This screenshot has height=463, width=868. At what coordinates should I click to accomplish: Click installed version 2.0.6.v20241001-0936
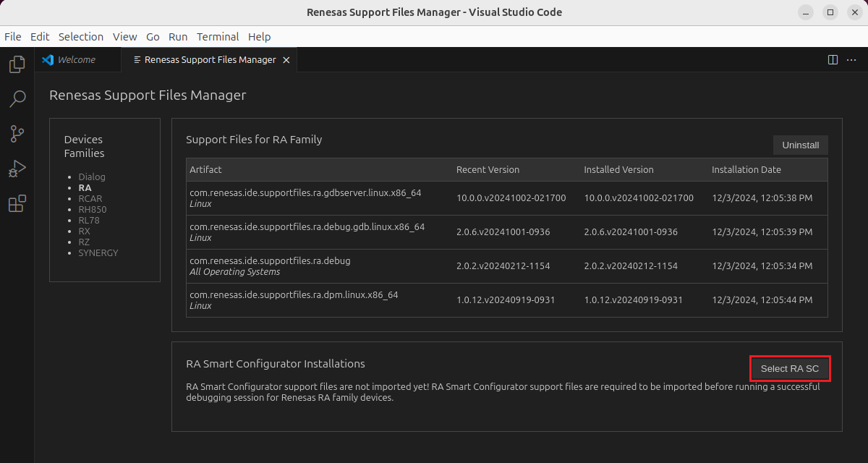click(x=631, y=231)
